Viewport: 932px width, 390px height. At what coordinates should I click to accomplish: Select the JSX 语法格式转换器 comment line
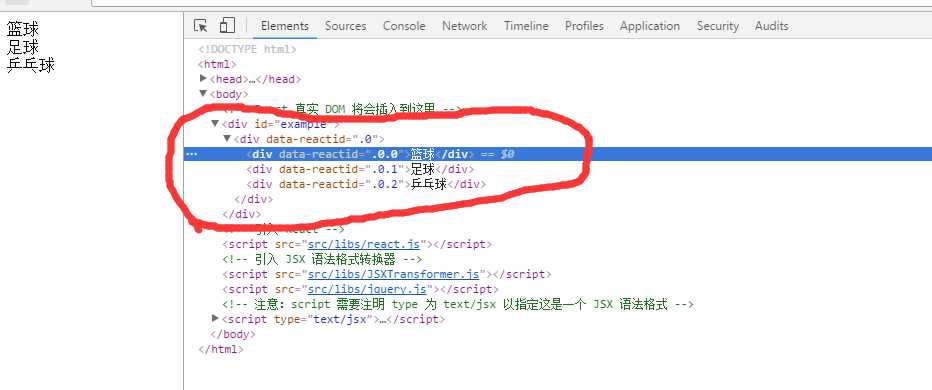click(322, 259)
